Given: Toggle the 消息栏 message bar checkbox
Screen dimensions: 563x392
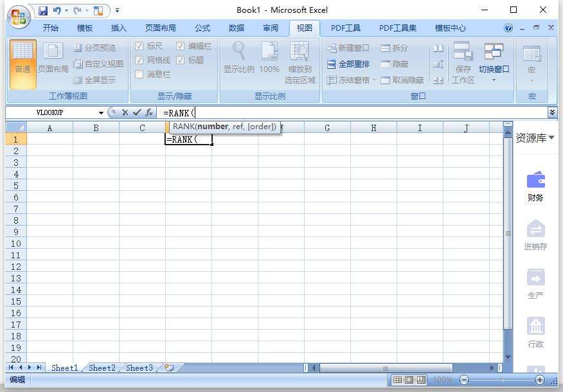Looking at the screenshot, I should (x=139, y=74).
